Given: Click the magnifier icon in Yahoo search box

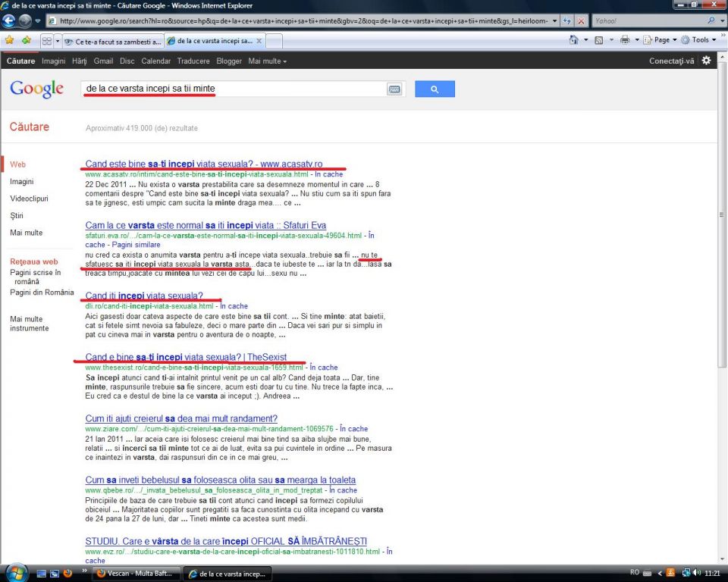Looking at the screenshot, I should click(711, 21).
